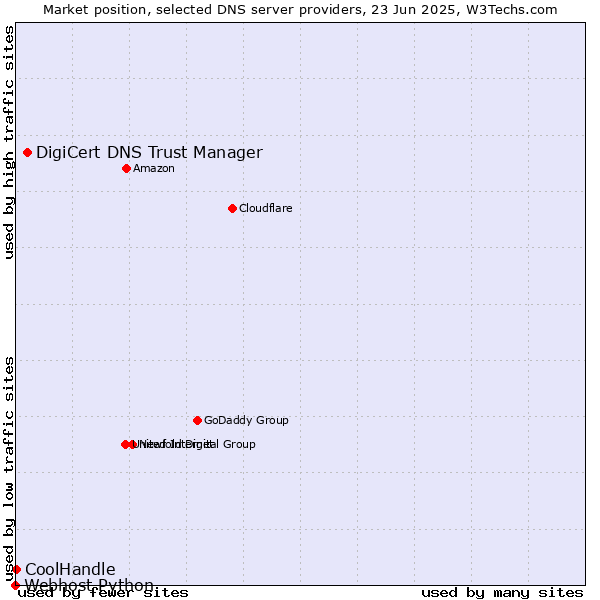Click the Webhost Python red marker
600x600 pixels.
15,585
